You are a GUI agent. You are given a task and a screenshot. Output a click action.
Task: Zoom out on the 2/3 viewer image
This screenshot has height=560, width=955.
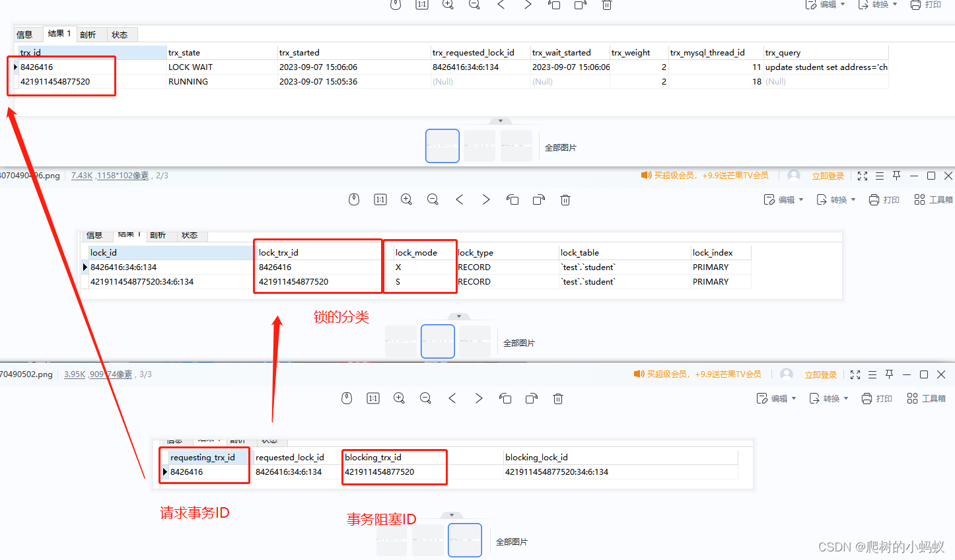[433, 199]
